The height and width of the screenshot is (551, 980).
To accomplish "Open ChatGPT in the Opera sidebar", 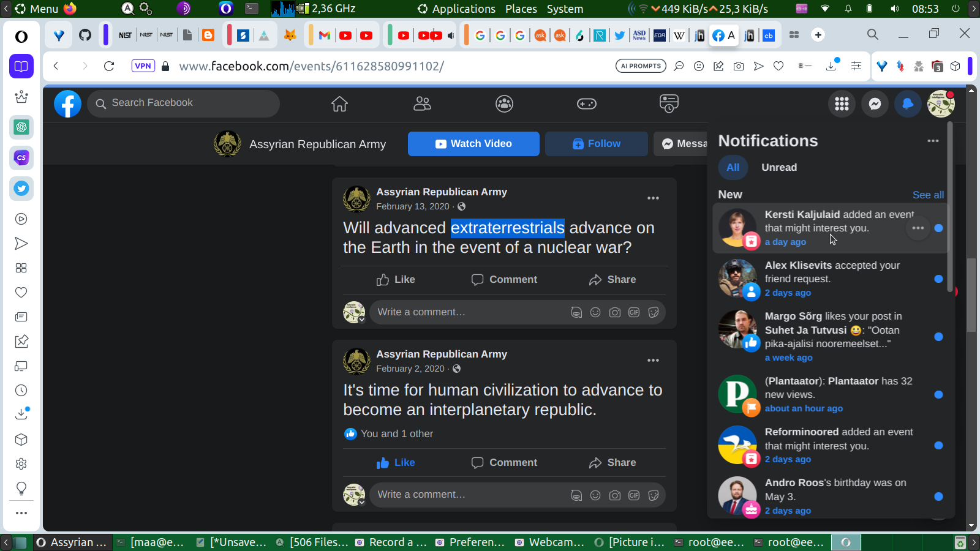I will pos(21,127).
